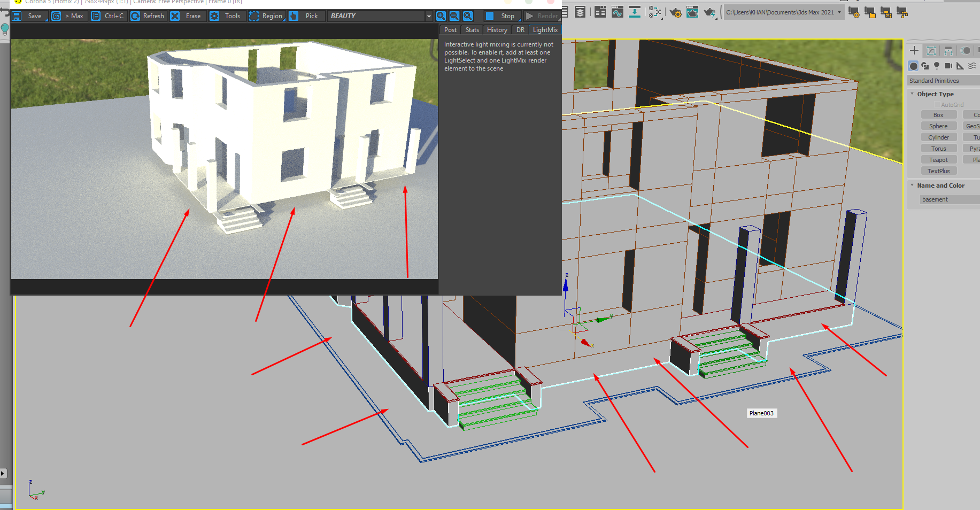The height and width of the screenshot is (510, 980).
Task: Open the Standard Primitives dropdown
Action: pyautogui.click(x=944, y=81)
